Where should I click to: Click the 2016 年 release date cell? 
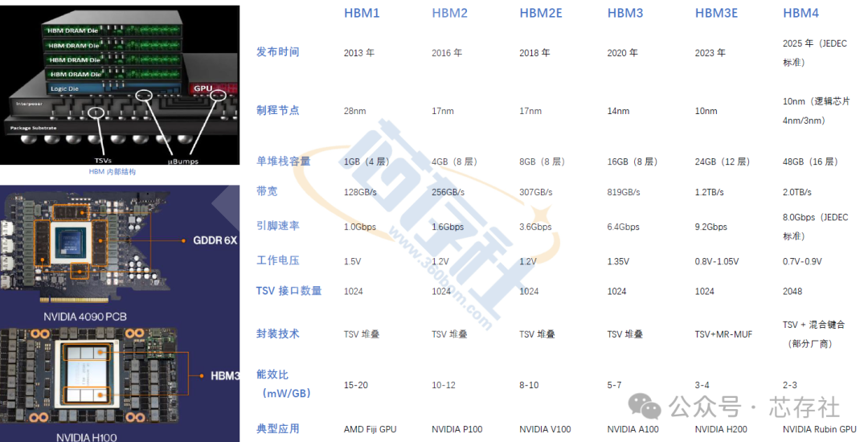447,52
